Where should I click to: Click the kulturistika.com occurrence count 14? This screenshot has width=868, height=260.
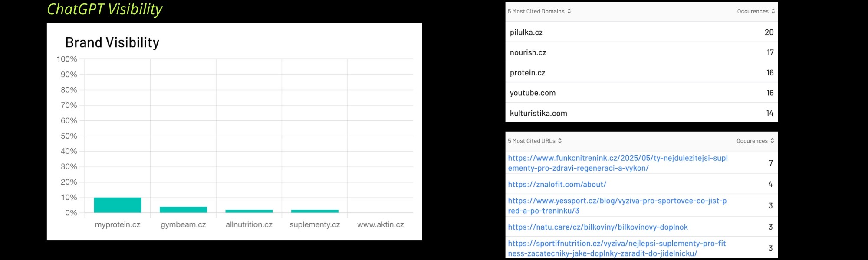[770, 113]
